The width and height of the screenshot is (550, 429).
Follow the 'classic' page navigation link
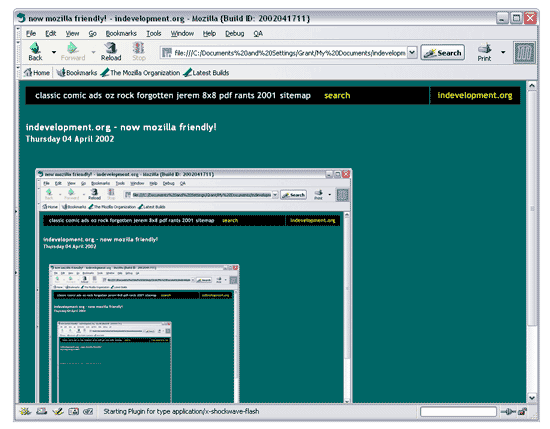[x=48, y=95]
